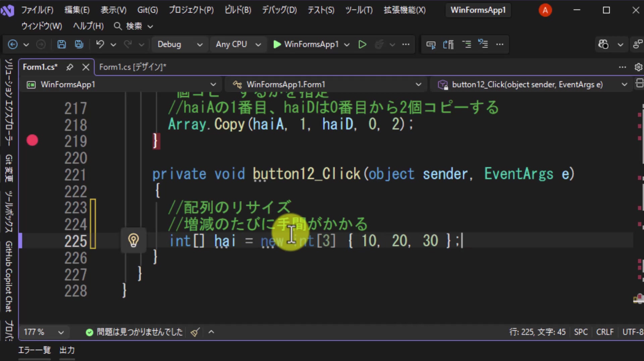
Task: Click the uncomment selected lines icon
Action: (x=483, y=44)
